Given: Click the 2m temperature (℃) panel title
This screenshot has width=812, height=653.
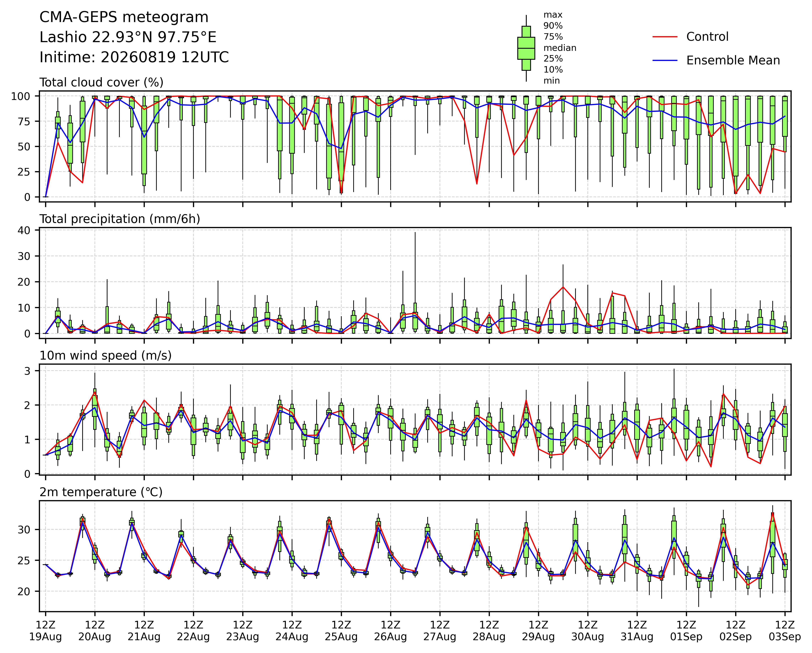Looking at the screenshot, I should (101, 492).
